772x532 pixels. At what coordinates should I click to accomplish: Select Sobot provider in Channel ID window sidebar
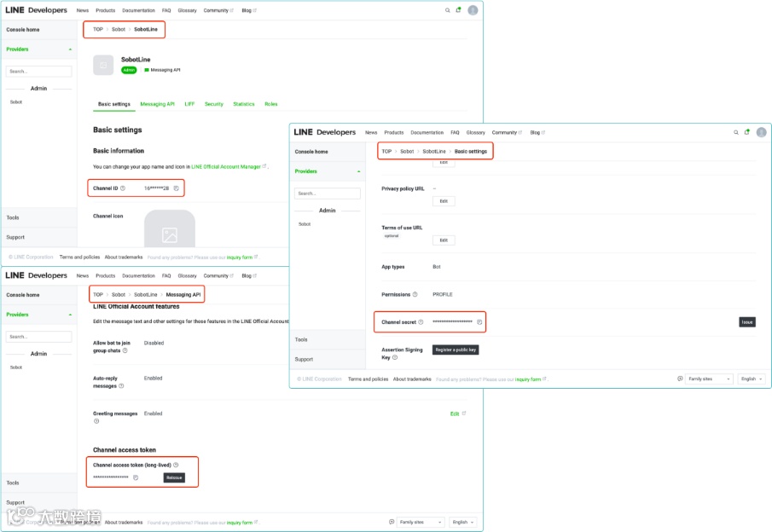pos(16,101)
